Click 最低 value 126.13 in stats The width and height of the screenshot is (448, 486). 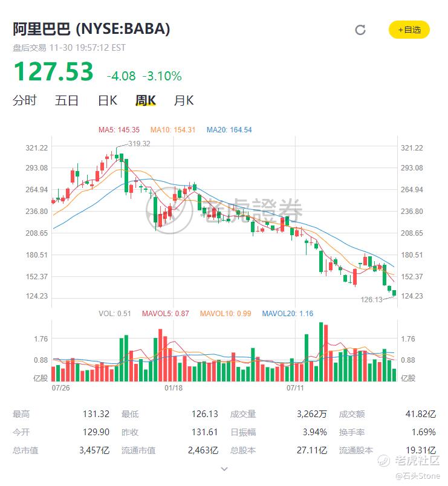pyautogui.click(x=204, y=414)
